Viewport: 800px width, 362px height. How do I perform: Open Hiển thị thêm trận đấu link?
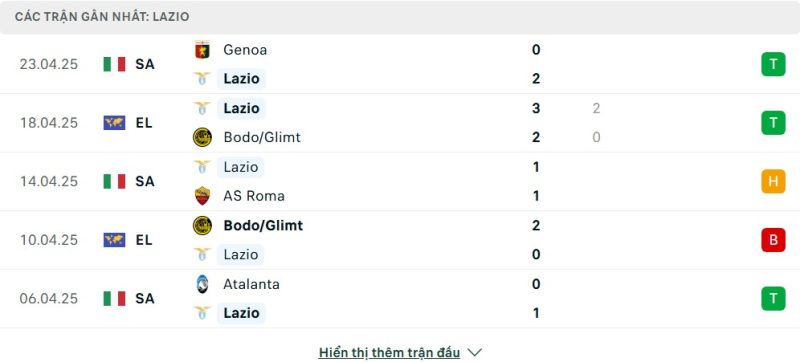(x=389, y=352)
